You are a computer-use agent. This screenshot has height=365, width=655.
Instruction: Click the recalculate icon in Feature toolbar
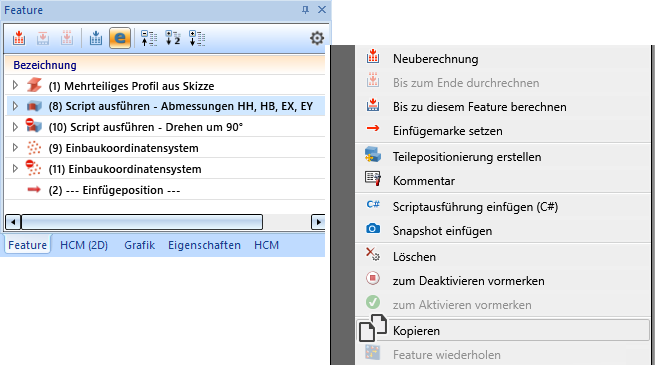(x=19, y=38)
